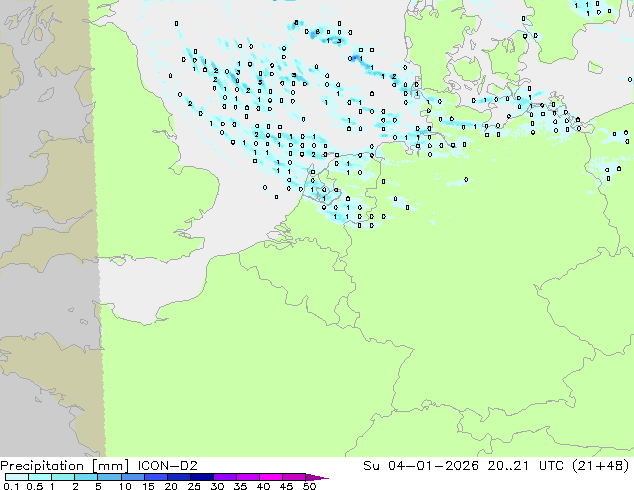Screen dimensions: 634x490
Task: Click the '[mm]' unit label
Action: tap(110, 466)
